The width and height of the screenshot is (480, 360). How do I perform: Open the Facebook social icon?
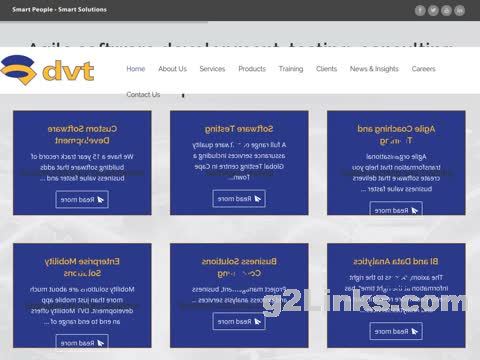click(x=420, y=10)
